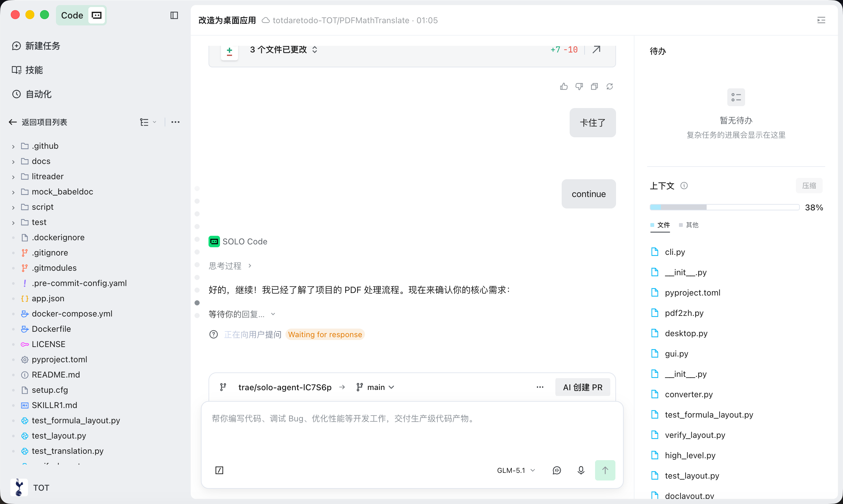Click the thumbs up feedback icon
The image size is (843, 504).
[564, 86]
